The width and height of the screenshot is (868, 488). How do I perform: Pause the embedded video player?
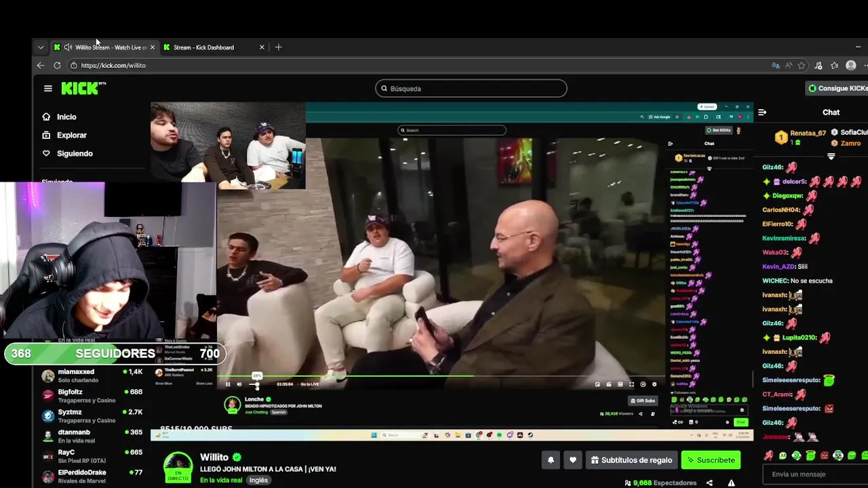pos(228,384)
